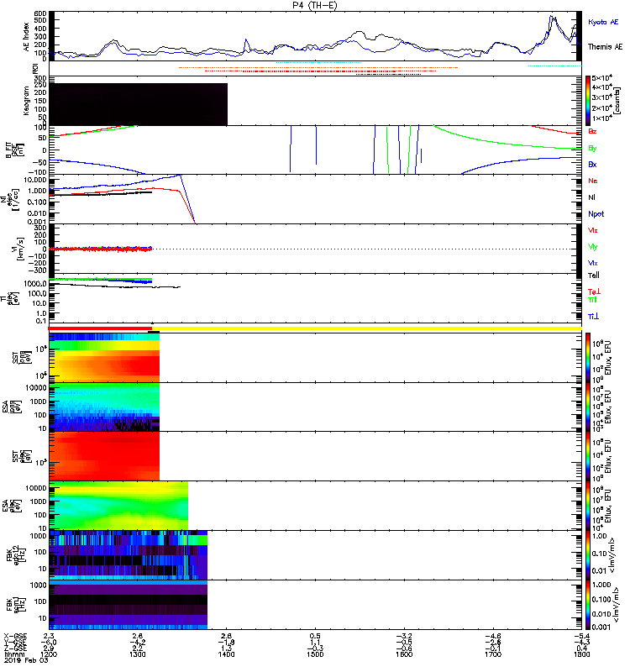Click the black Ni density legend label
Viewport: 630px width, 672px height.
tap(591, 197)
